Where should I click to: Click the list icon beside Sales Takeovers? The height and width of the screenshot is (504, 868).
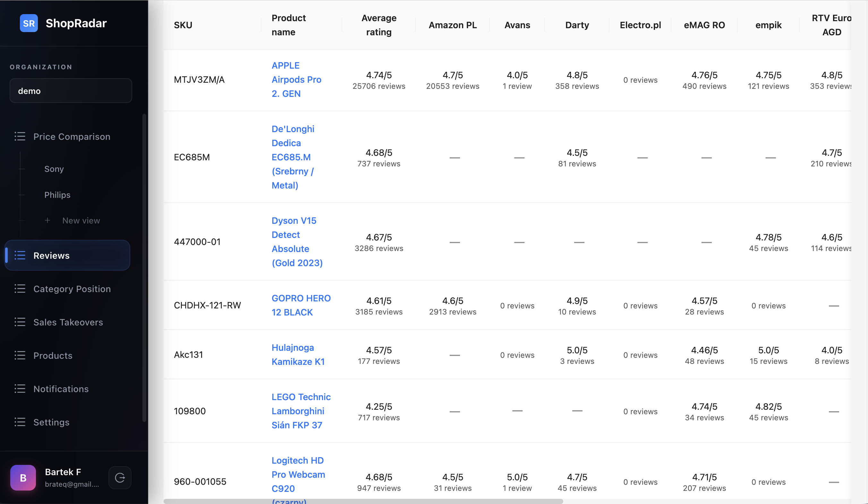[x=20, y=322]
